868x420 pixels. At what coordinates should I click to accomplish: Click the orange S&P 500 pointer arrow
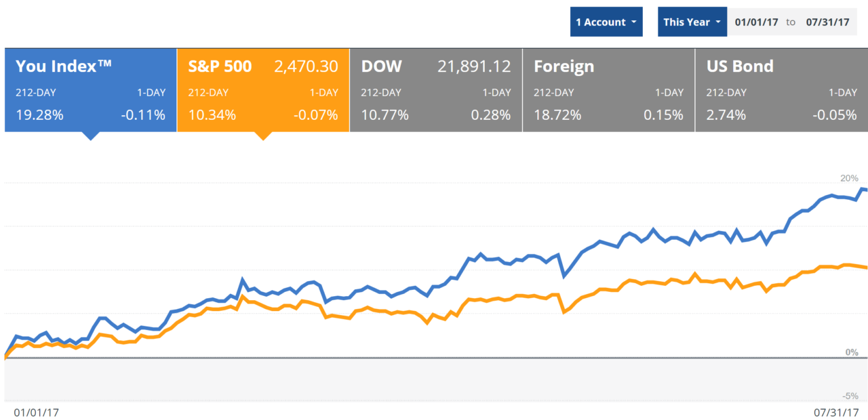pos(263,135)
